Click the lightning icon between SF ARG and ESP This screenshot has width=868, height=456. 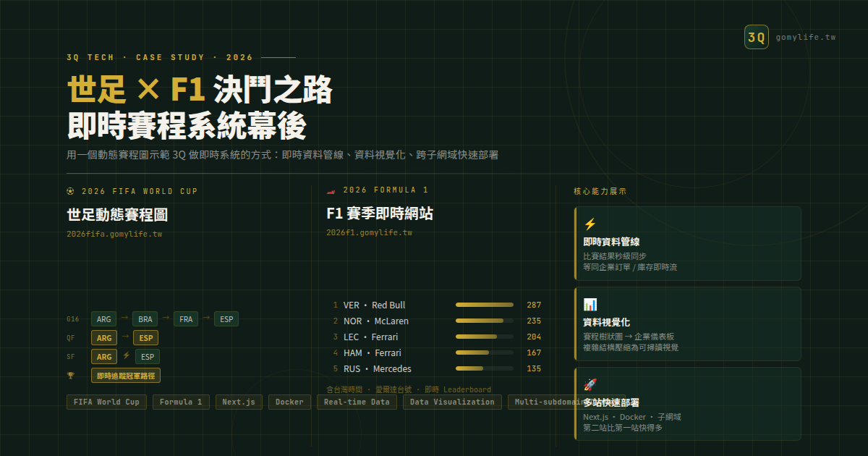(127, 355)
